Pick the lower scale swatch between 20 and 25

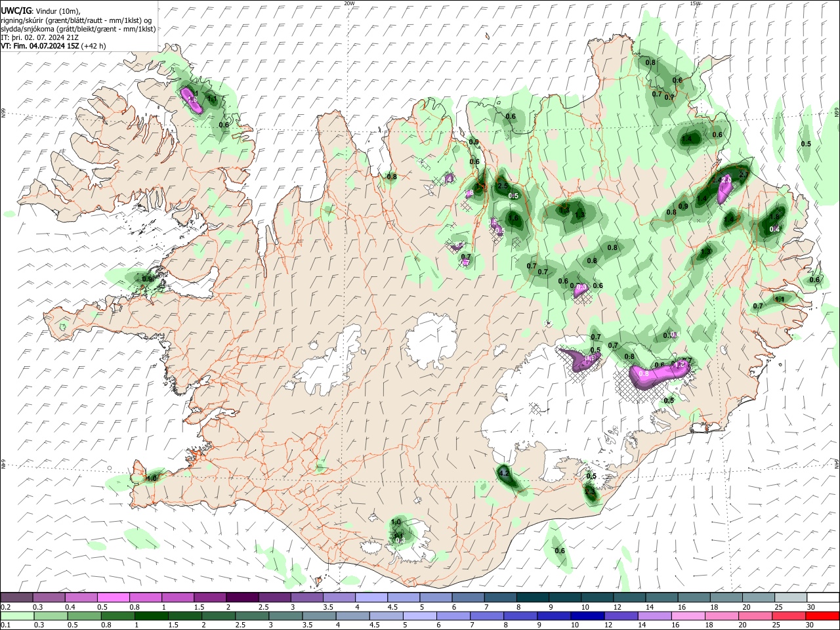(754, 616)
